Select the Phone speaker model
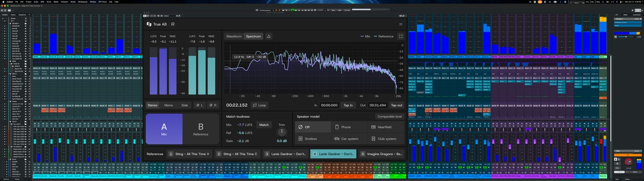 [349, 127]
